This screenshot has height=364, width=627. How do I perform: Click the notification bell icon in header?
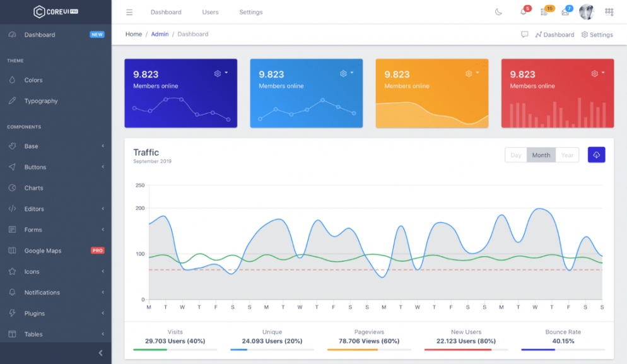523,12
